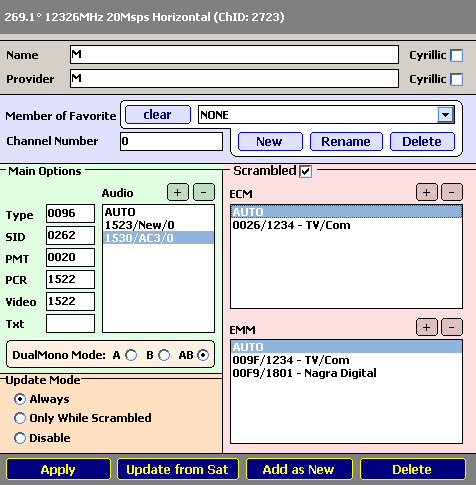
Task: Remove audio entry with minus icon
Action: 204,192
